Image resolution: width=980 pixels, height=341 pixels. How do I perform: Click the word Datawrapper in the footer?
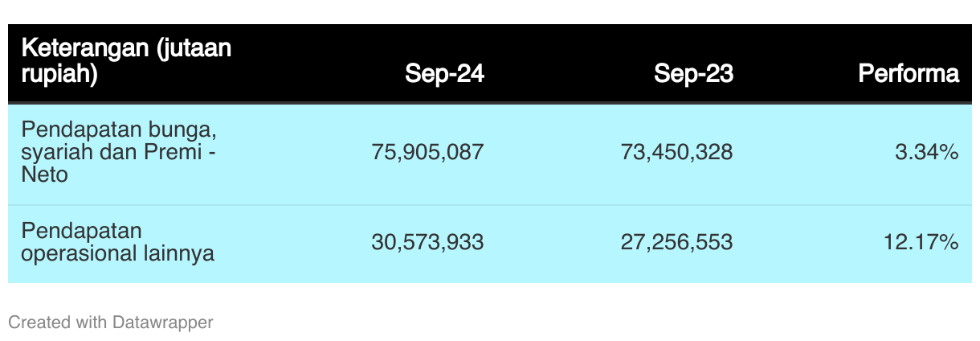(163, 323)
